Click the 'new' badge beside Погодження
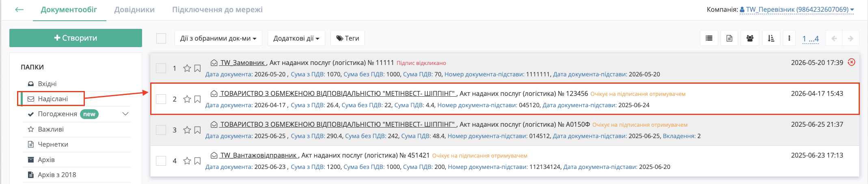Screen dimensions: 868x184 (89, 114)
